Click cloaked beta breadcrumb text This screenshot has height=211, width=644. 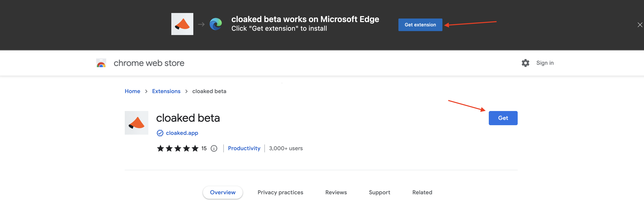209,91
